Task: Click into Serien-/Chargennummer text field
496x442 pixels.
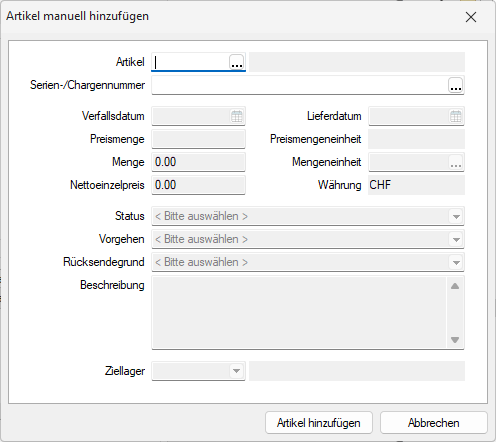Action: pos(300,85)
